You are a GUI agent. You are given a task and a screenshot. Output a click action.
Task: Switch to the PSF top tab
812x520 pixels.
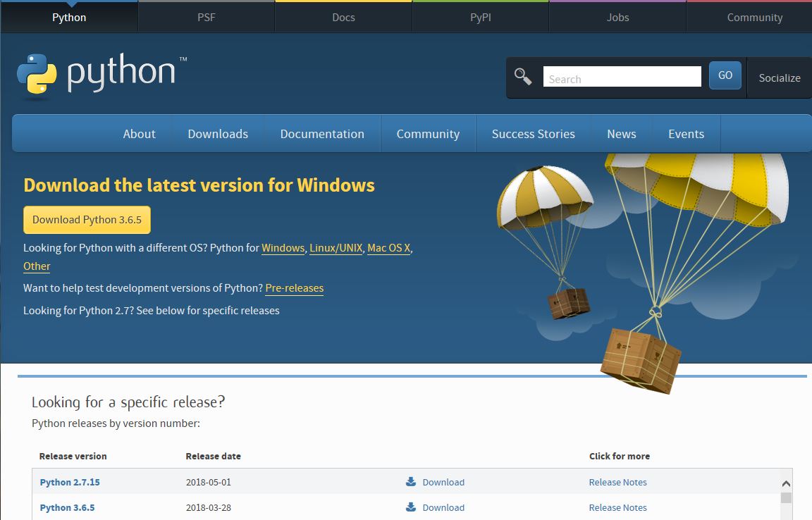click(x=206, y=17)
